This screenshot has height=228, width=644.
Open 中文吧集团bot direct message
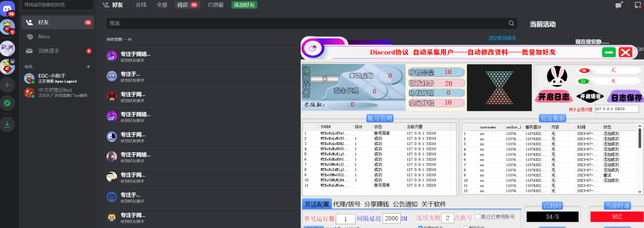[x=58, y=92]
